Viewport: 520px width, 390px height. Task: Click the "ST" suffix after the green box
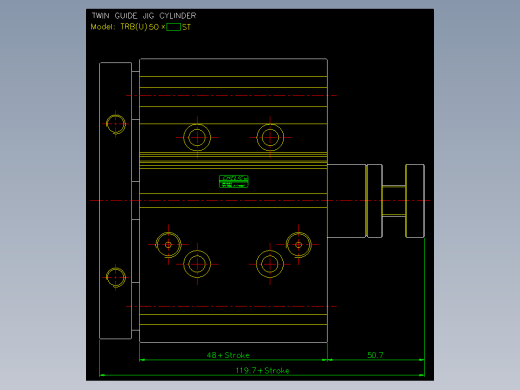tap(187, 27)
